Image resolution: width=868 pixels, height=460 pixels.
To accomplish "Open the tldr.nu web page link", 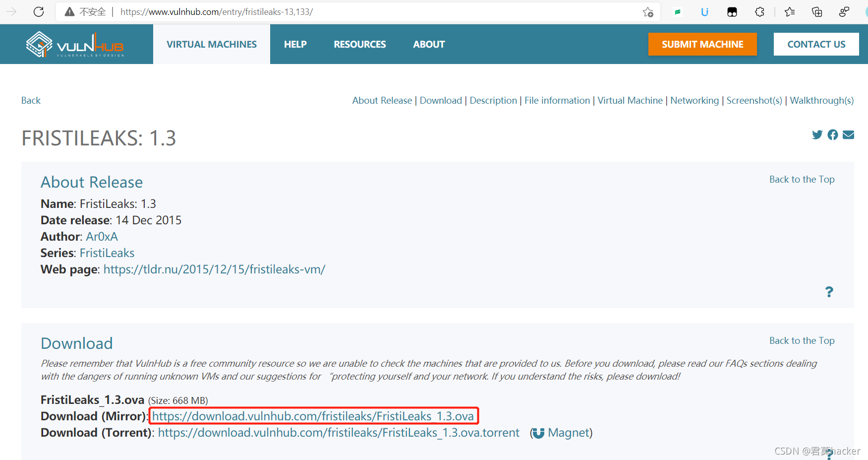I will [214, 269].
